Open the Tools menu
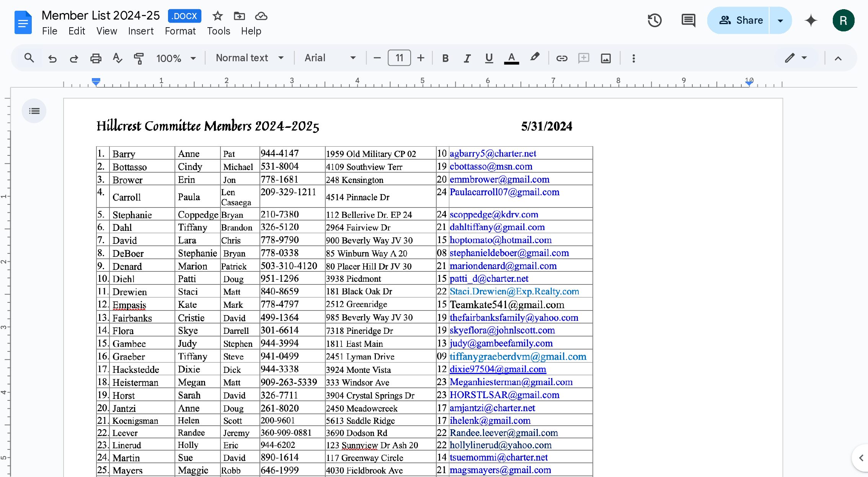The height and width of the screenshot is (477, 868). pos(219,31)
